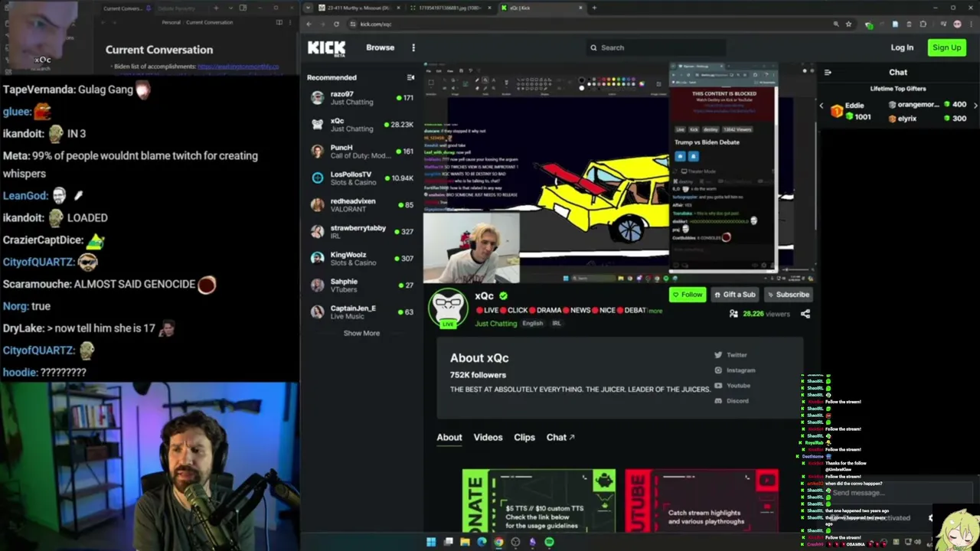Click the Log In button

[902, 47]
